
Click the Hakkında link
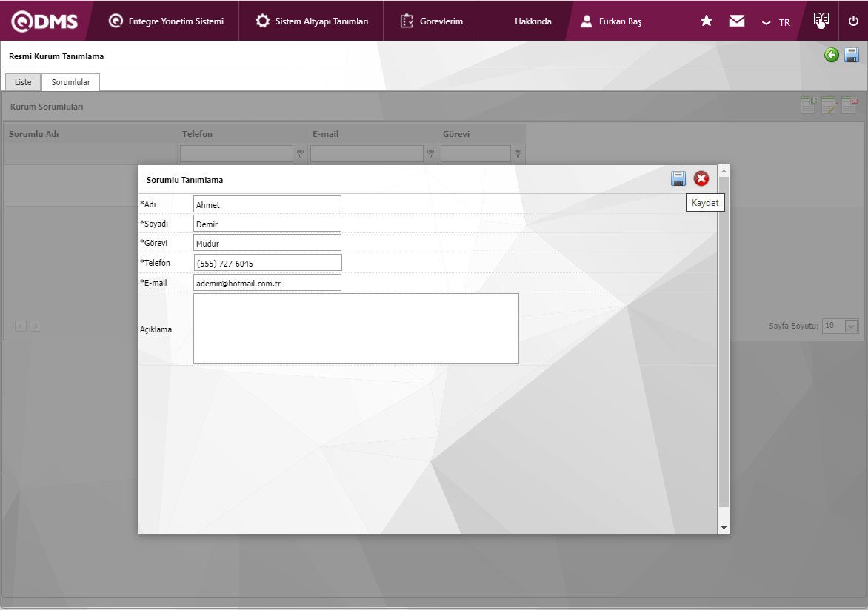[x=533, y=21]
